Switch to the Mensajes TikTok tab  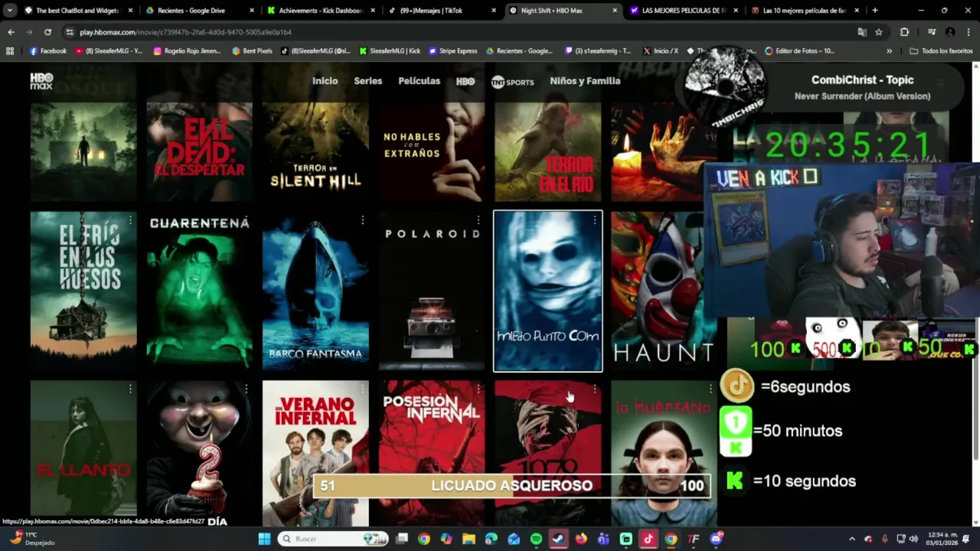click(x=442, y=11)
